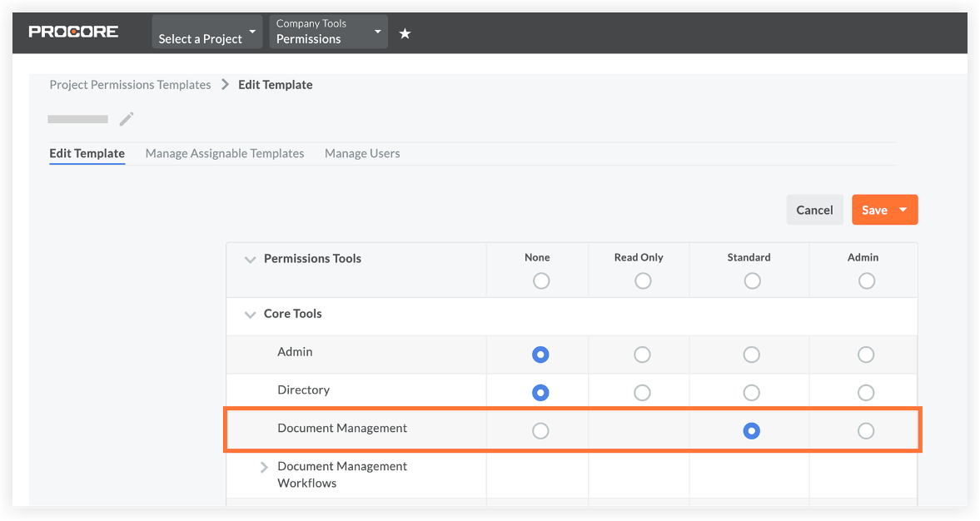This screenshot has width=980, height=521.
Task: Collapse the Core Tools section
Action: (x=250, y=315)
